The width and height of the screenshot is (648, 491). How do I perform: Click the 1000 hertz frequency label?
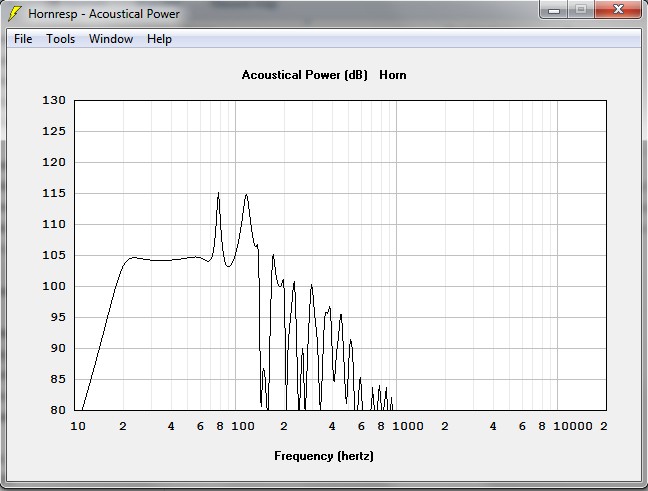(408, 426)
